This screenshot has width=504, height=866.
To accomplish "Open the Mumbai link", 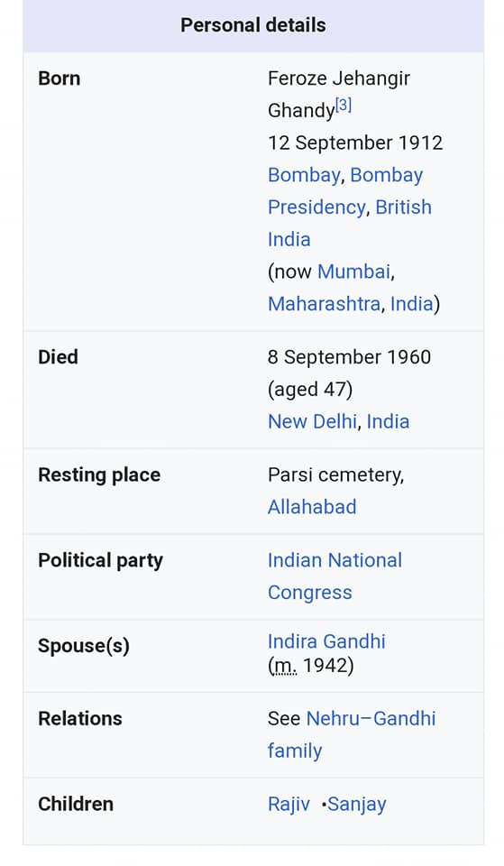I will pos(353,272).
